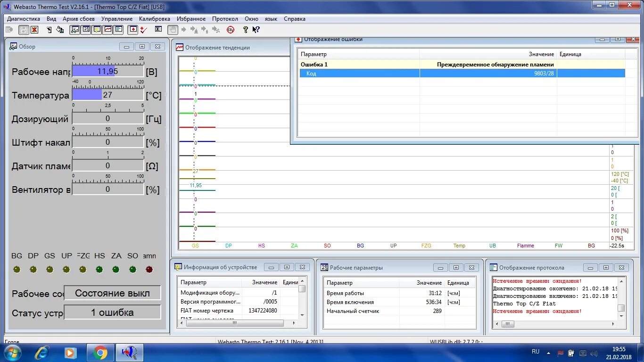
Task: Click the Thermo Top C/Z Fiat protocol line
Action: click(524, 304)
